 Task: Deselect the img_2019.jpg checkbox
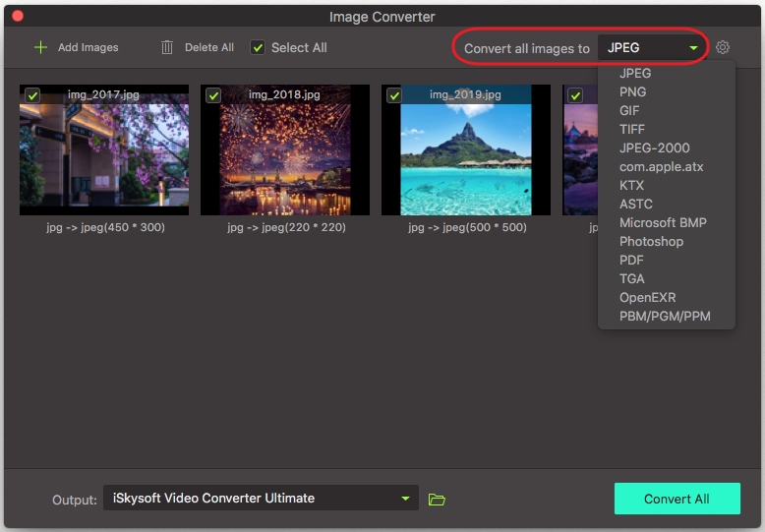394,95
